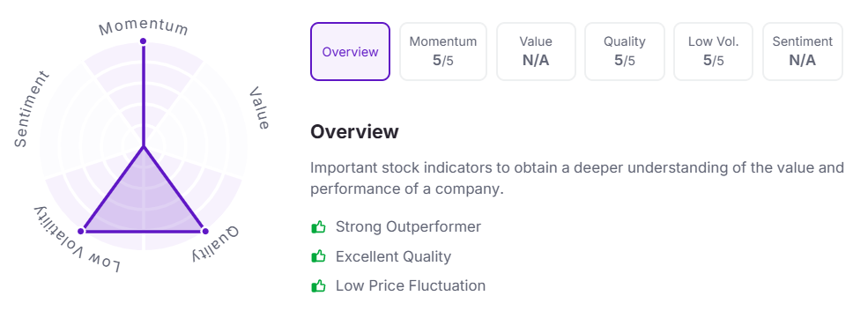Open the Momentum 5/5 tab
The width and height of the screenshot is (868, 318).
tap(443, 51)
